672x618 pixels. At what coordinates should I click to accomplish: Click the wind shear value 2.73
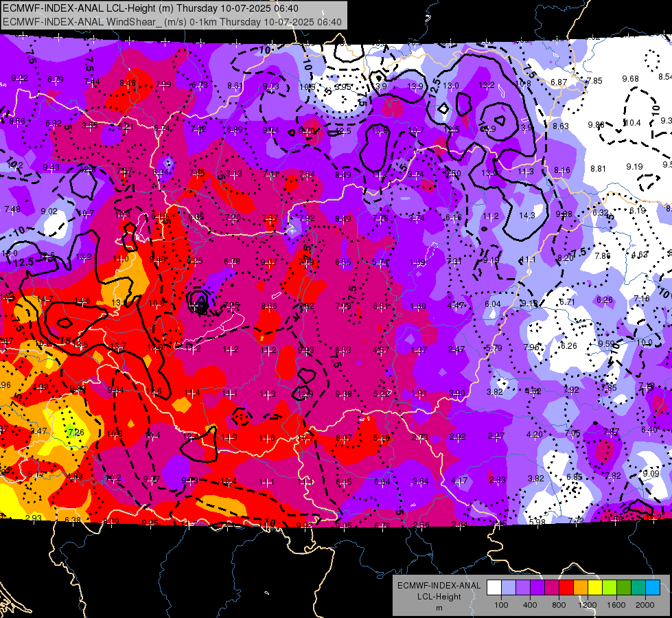coord(419,437)
